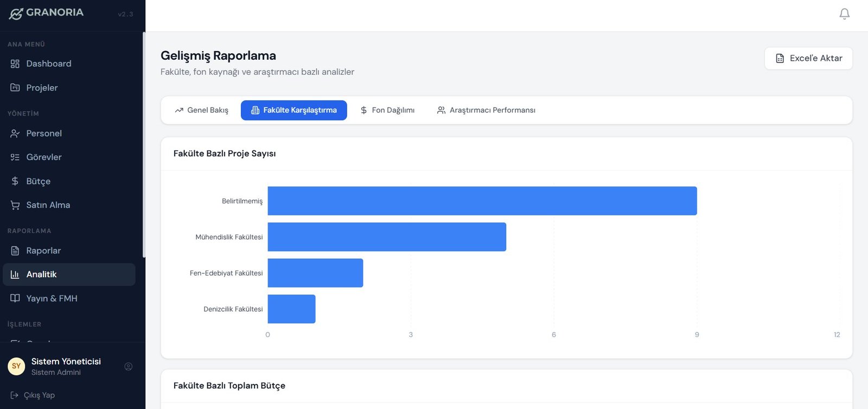Viewport: 868px width, 409px height.
Task: Click the user profile icon beside Sistem Yöneticisi
Action: [129, 367]
